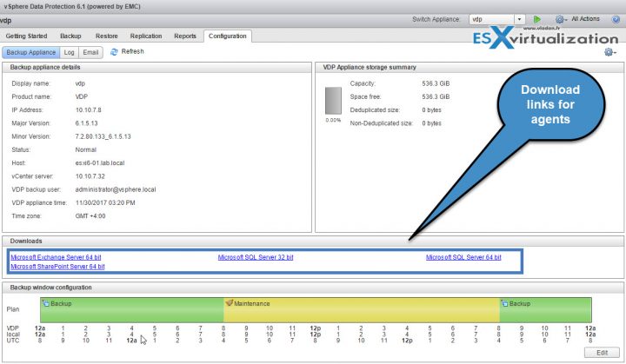Click the Major Version value 6.1.5.13

[86, 123]
